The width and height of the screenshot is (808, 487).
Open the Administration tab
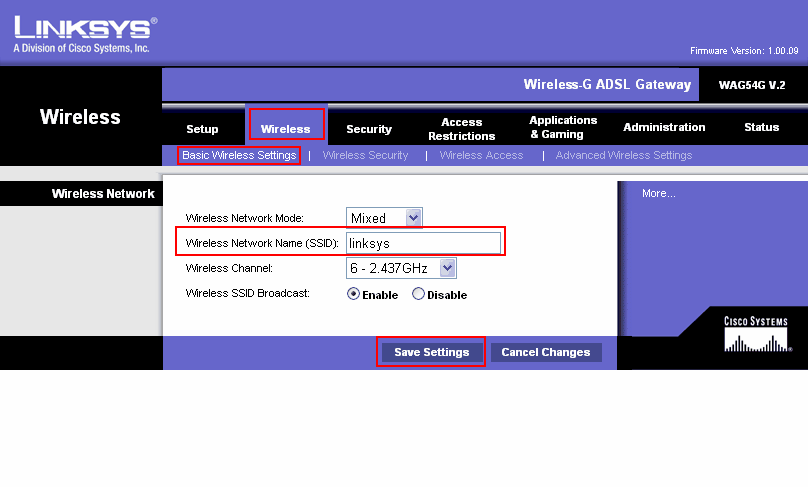coord(664,127)
